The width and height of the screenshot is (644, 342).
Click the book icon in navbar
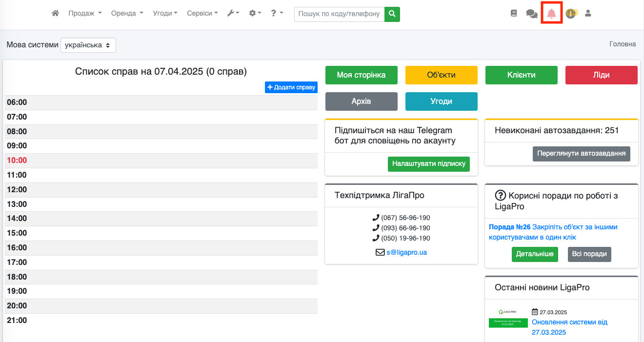pos(513,14)
